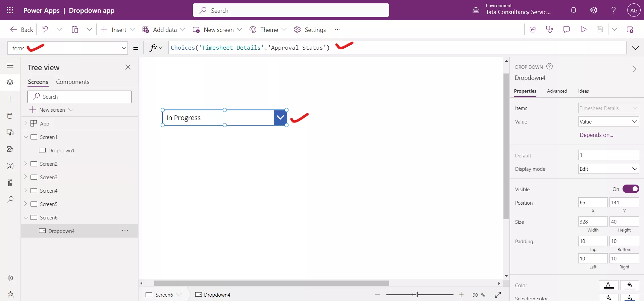Switch to the Ideas tab
Screen dimensions: 644x301
[583, 91]
